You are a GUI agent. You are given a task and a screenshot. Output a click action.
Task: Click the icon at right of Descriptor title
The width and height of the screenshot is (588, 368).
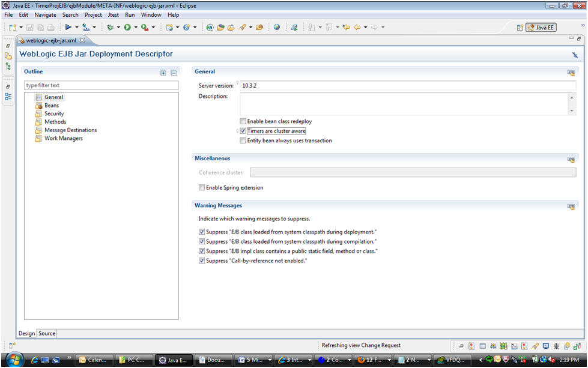click(x=575, y=55)
